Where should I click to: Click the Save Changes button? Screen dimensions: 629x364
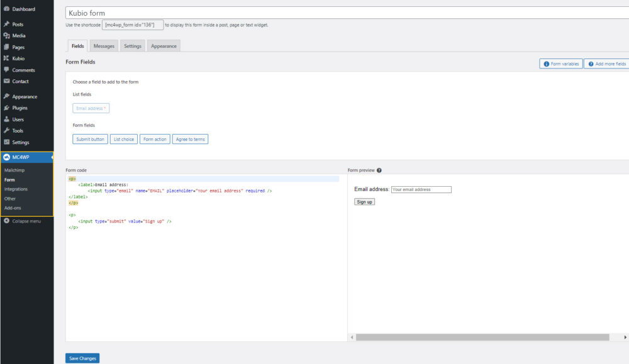[82, 358]
